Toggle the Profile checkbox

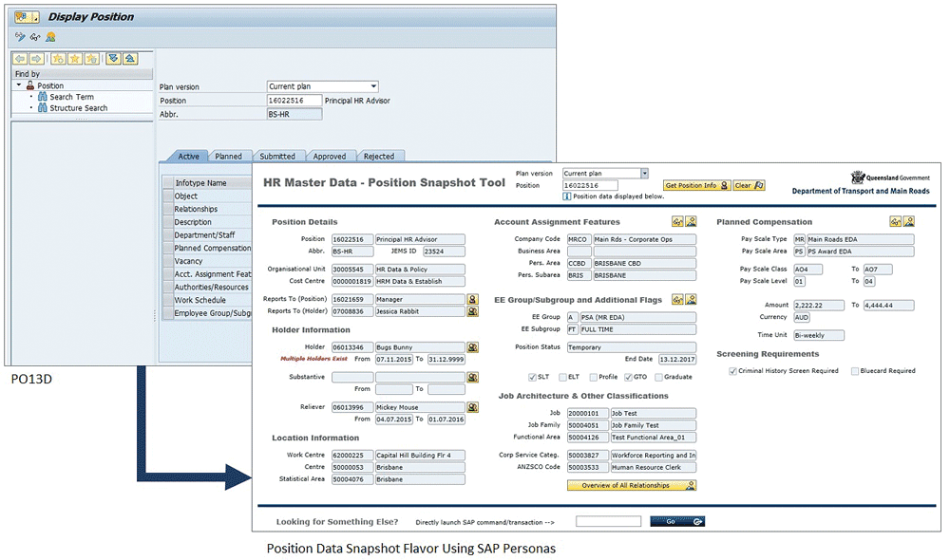(x=593, y=377)
